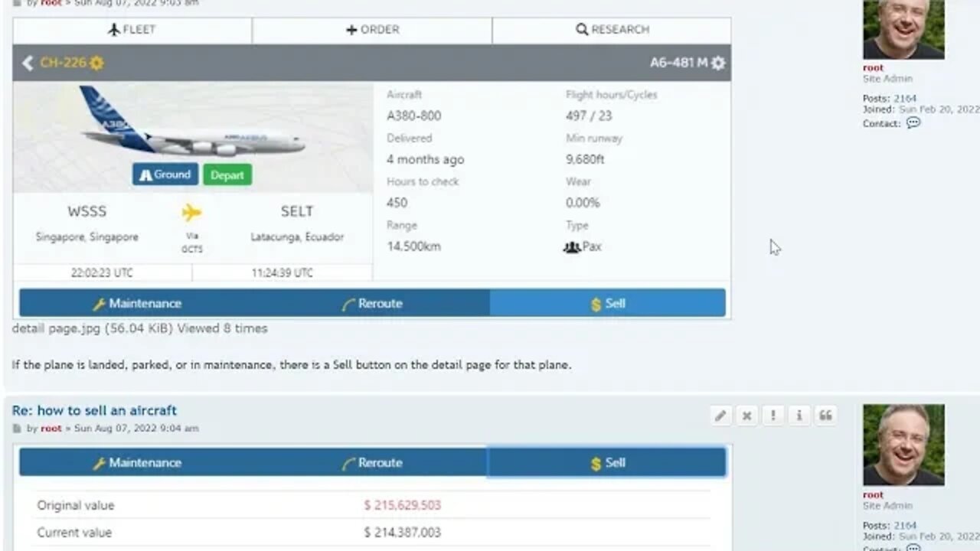This screenshot has width=980, height=551.
Task: Open the ORDER tab
Action: click(x=372, y=30)
